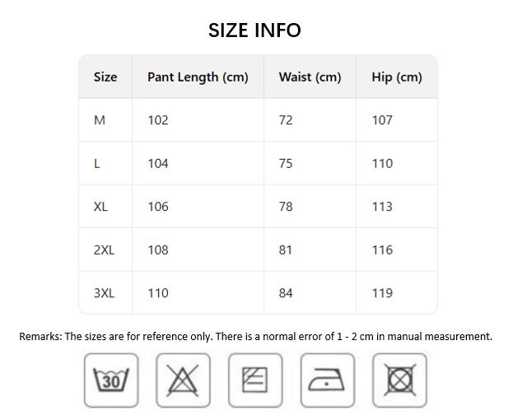The width and height of the screenshot is (513, 420).
Task: Select the 2XL size row label
Action: pyautogui.click(x=104, y=250)
